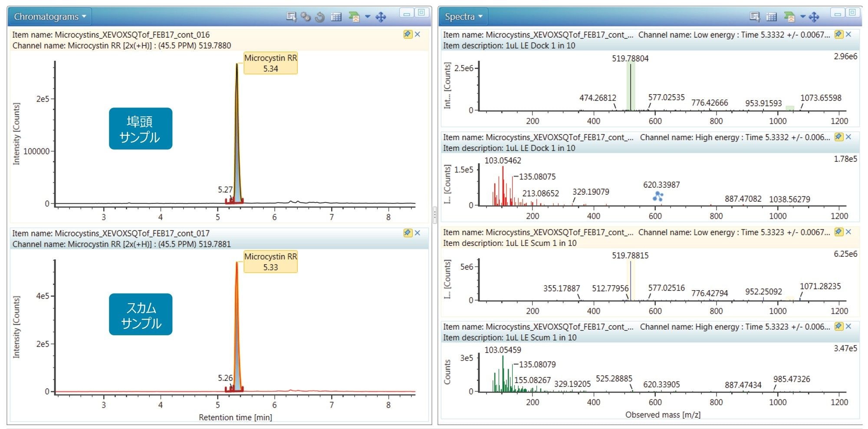Click the 1073.65598 mass label

click(x=821, y=98)
